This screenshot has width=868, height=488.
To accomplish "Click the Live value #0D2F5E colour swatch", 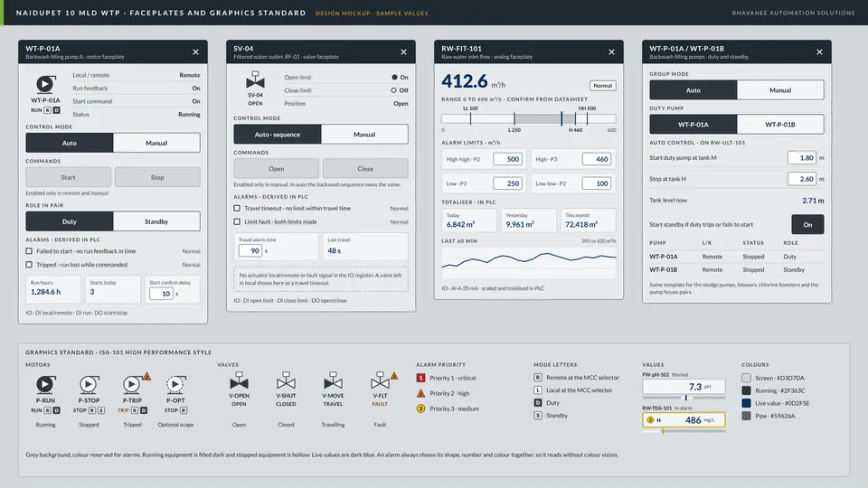I will click(x=746, y=403).
